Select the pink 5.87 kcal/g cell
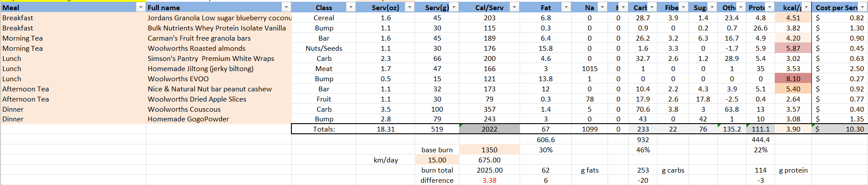868x185 pixels. (x=793, y=48)
